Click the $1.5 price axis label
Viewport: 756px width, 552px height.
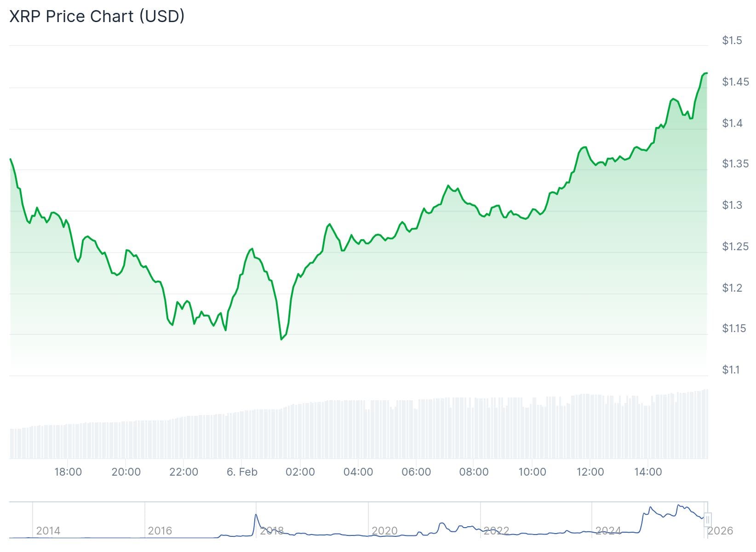732,40
